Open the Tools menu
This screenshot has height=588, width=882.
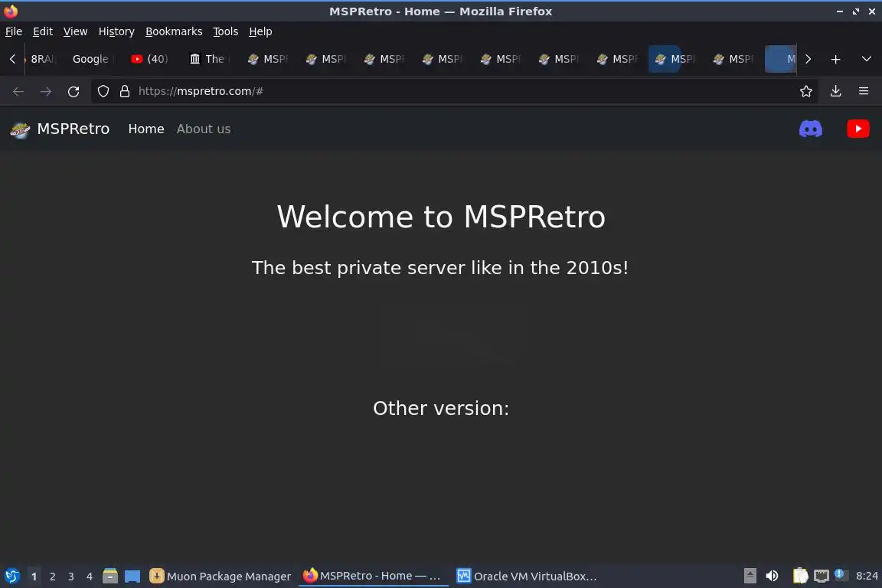point(226,31)
